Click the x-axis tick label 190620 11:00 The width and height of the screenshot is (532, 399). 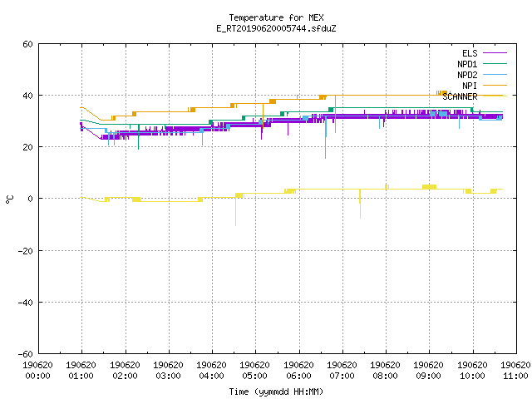pyautogui.click(x=515, y=371)
